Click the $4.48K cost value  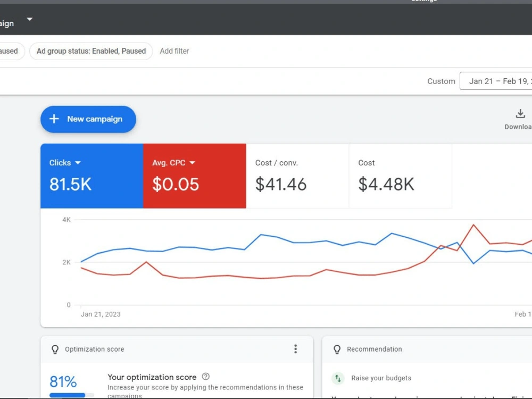386,184
